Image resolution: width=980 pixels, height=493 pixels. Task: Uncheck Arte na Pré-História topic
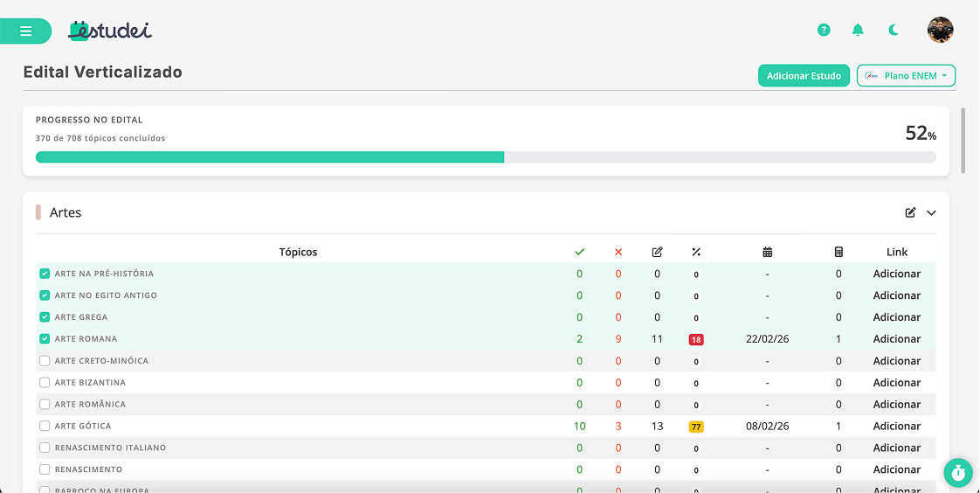point(45,274)
